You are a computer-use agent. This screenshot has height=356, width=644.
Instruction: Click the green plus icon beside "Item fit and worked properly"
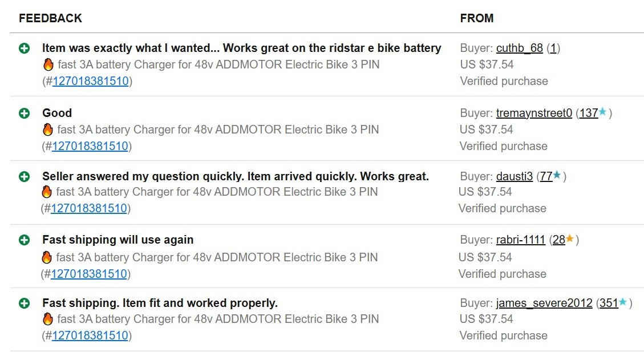tap(24, 304)
